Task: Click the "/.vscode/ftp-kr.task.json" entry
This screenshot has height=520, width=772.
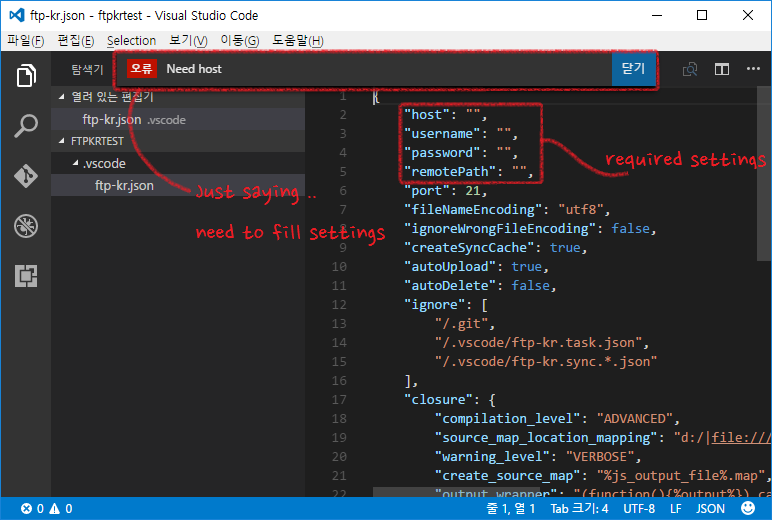Action: [539, 343]
